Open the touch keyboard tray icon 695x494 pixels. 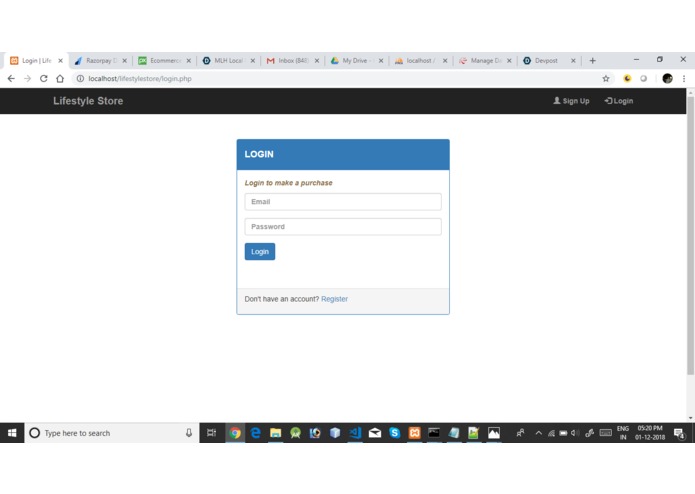coord(605,432)
